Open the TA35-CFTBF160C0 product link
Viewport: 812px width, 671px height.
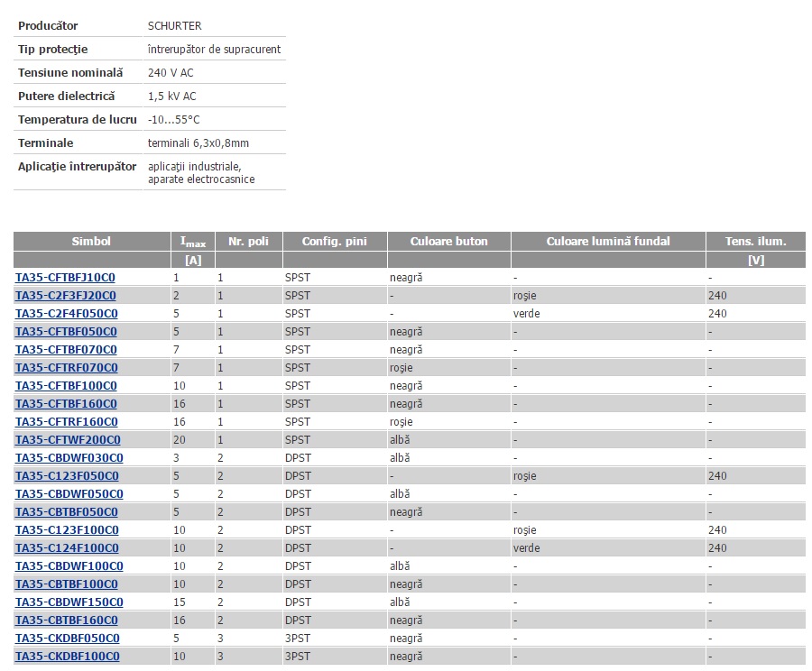pyautogui.click(x=66, y=404)
